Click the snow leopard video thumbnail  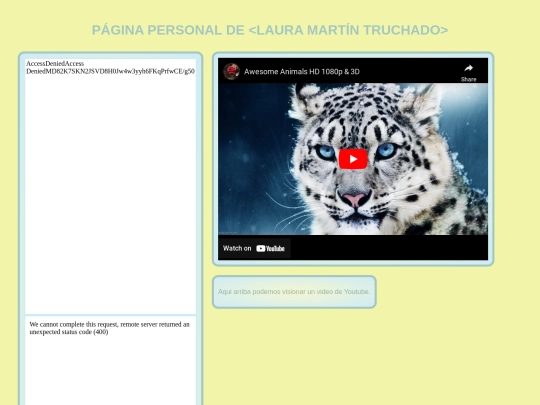(353, 159)
